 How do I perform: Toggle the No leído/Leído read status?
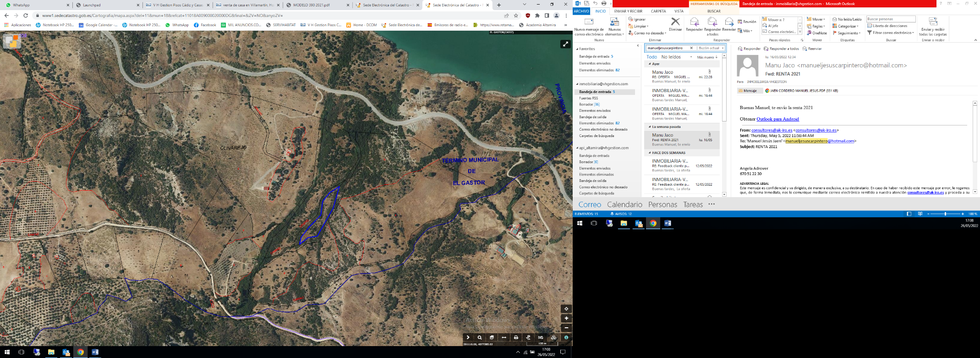[847, 19]
